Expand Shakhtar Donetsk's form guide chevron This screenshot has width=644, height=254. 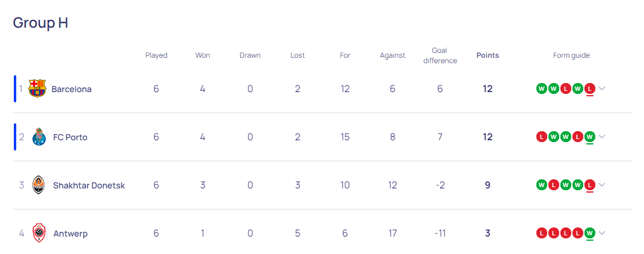point(602,185)
